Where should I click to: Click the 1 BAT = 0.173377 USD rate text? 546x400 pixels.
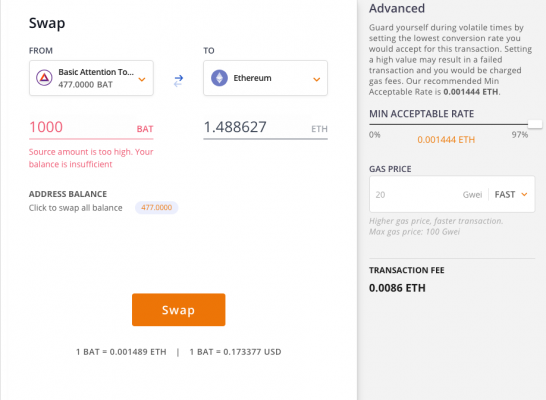(235, 352)
